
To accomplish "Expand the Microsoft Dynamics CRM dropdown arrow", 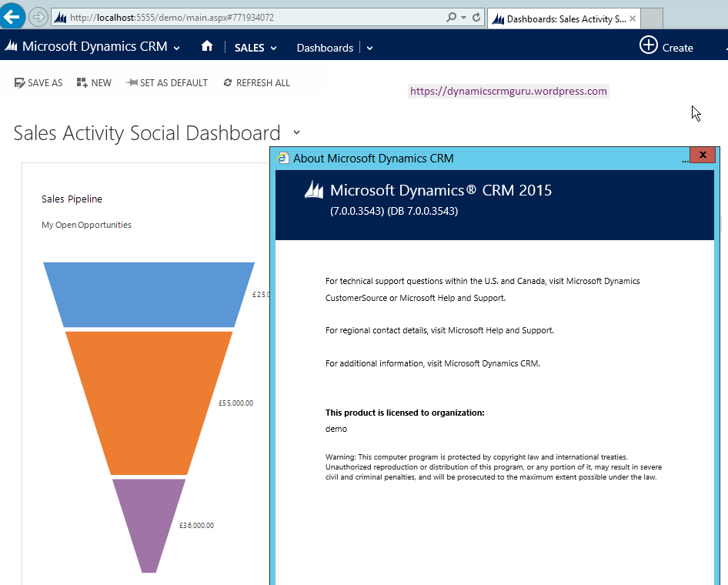I will pos(177,48).
